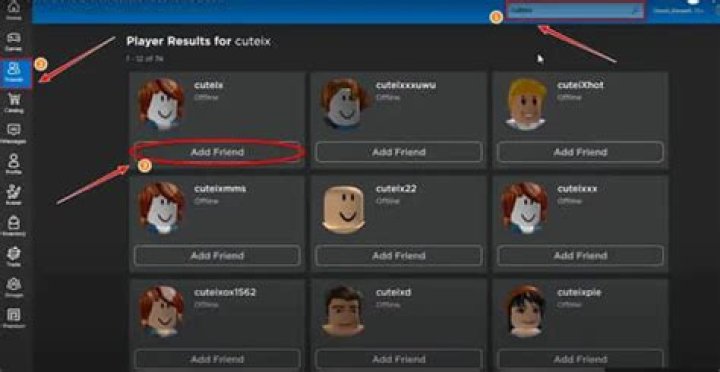Add cuteix22 as a friend
The width and height of the screenshot is (720, 372).
coord(399,255)
